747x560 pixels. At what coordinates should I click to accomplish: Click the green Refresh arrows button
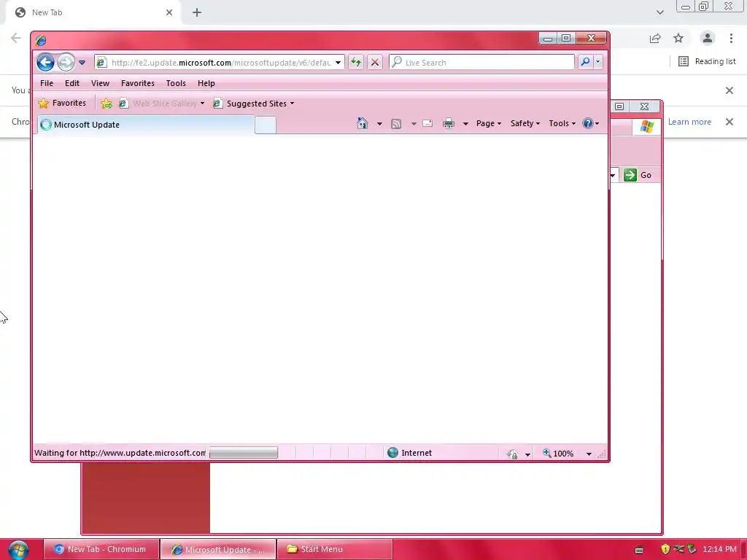pos(356,63)
